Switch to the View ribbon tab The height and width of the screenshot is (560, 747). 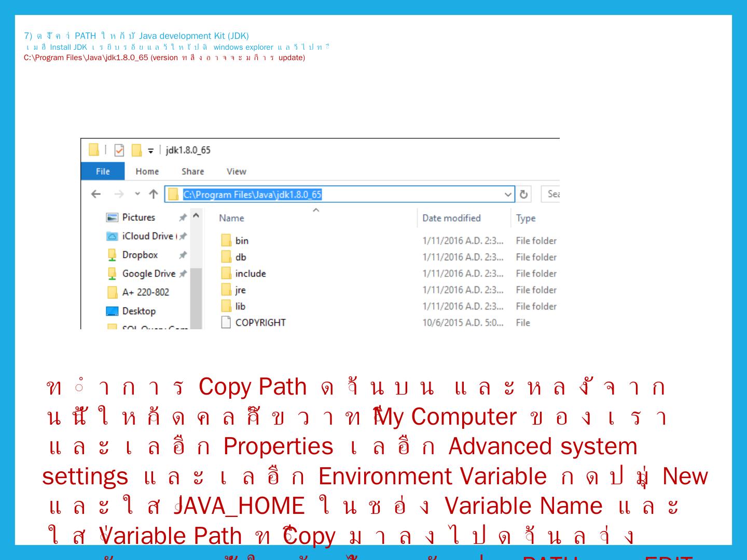(x=237, y=172)
